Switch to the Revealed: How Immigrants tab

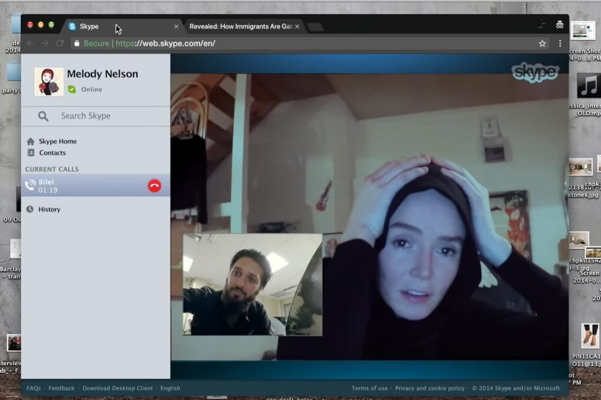240,27
